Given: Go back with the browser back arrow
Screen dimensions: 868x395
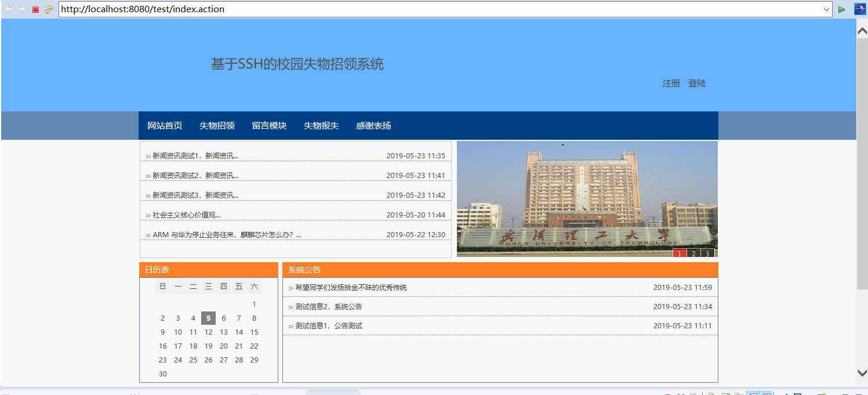Looking at the screenshot, I should pos(9,9).
